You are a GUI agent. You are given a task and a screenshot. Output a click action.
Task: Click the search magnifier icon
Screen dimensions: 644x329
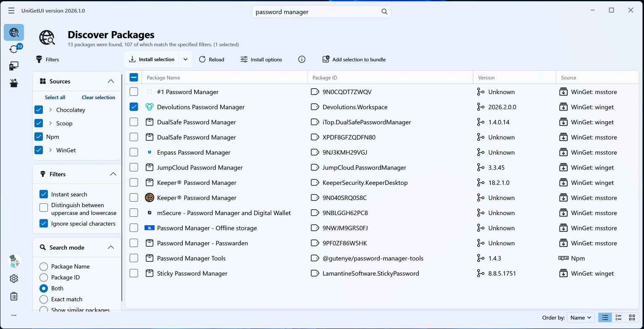384,12
